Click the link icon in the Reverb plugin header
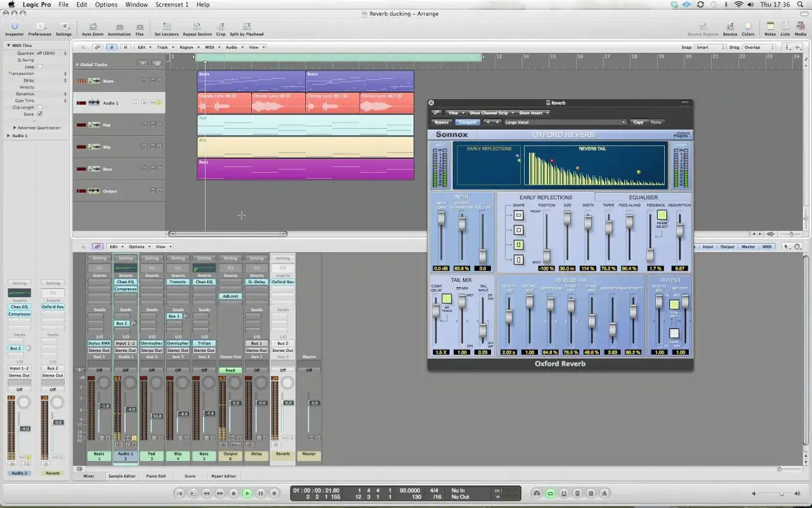Screen dimensions: 812x508 (436, 112)
